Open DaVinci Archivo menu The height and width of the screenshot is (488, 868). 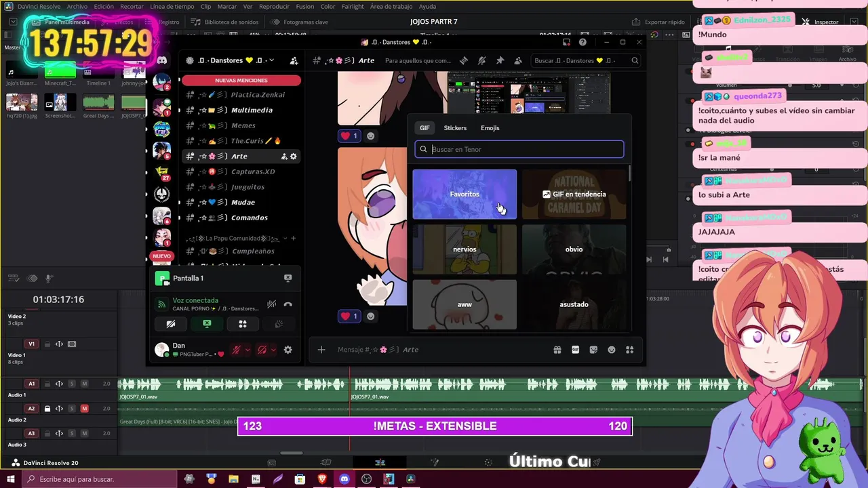click(77, 7)
